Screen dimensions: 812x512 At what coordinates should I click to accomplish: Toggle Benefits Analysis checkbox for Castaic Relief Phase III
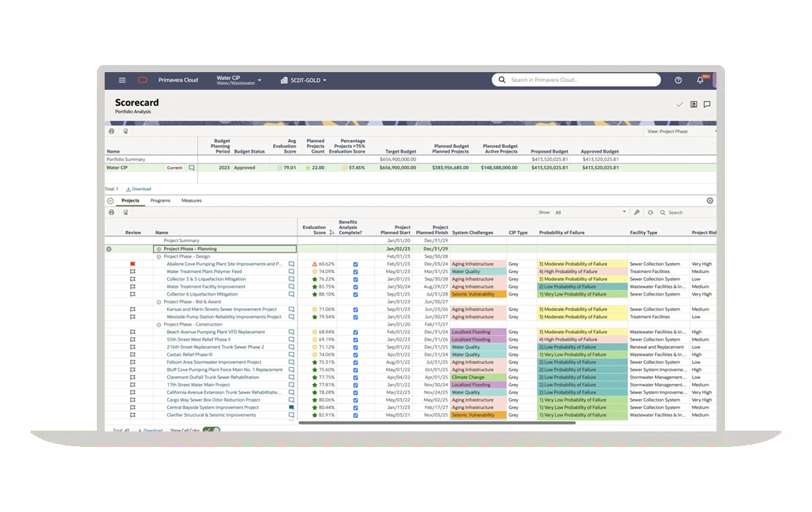click(355, 355)
